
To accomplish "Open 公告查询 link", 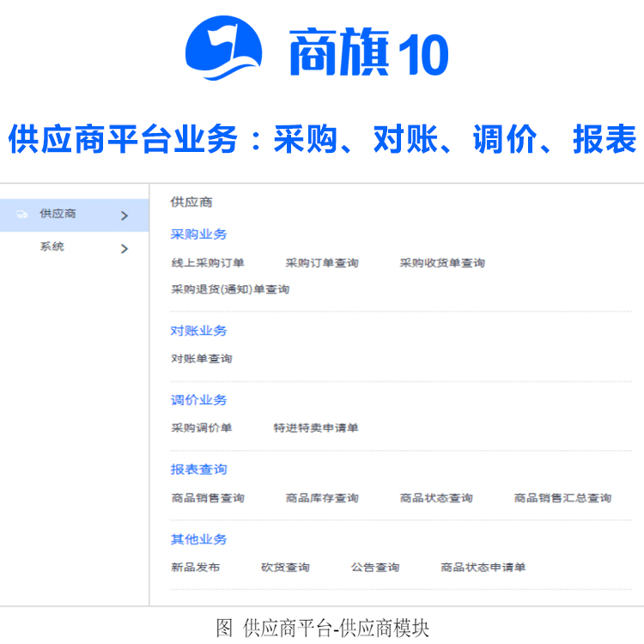I will coord(375,568).
